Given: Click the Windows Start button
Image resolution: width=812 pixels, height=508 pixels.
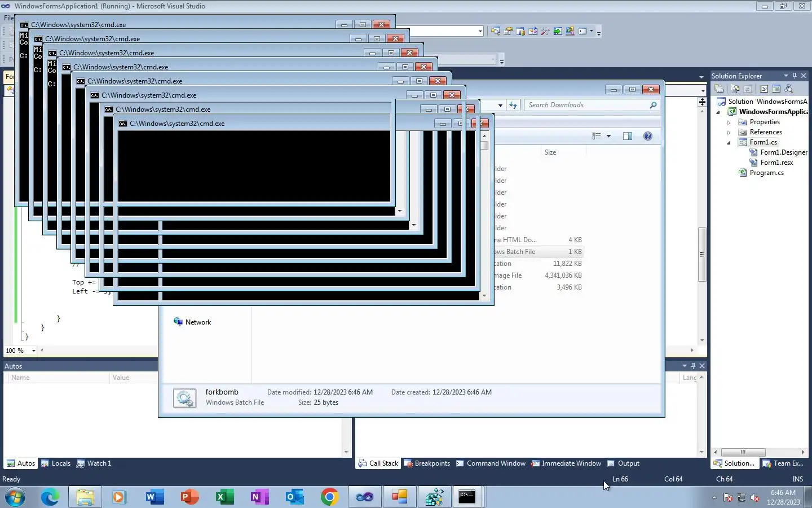Looking at the screenshot, I should (x=15, y=497).
